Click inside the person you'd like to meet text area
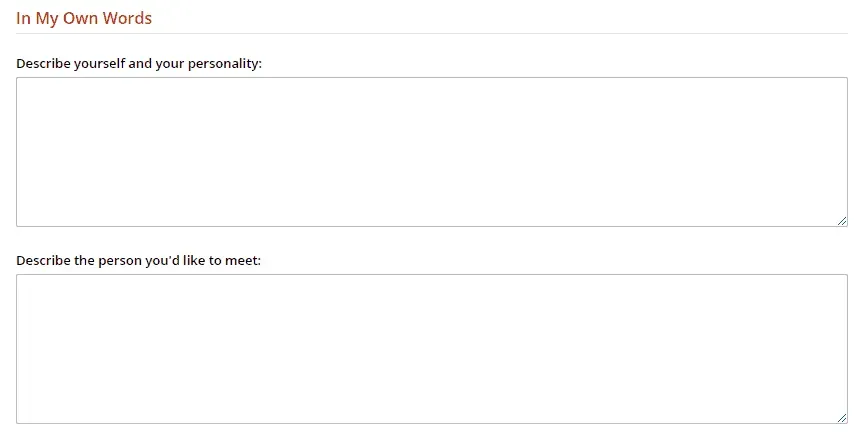Image resolution: width=864 pixels, height=438 pixels. click(431, 349)
